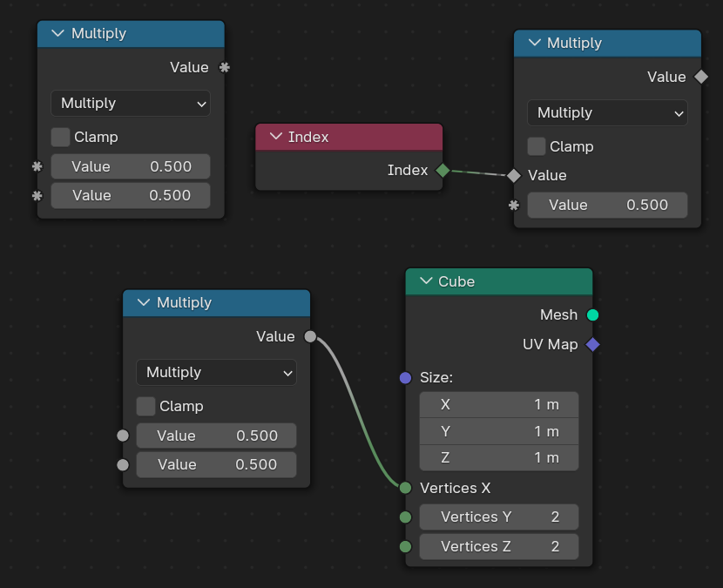Viewport: 723px width, 588px height.
Task: Edit the Vertices Z field
Action: pos(499,546)
